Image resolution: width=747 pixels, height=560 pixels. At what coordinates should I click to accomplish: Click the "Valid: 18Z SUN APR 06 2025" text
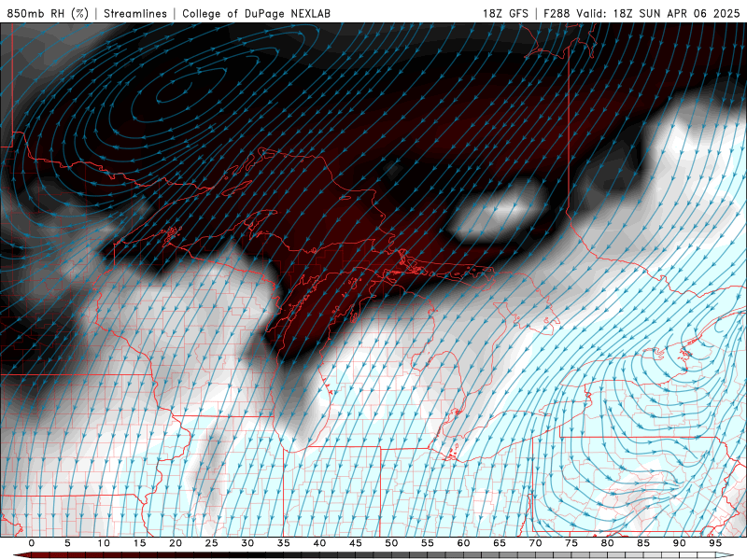tap(658, 13)
